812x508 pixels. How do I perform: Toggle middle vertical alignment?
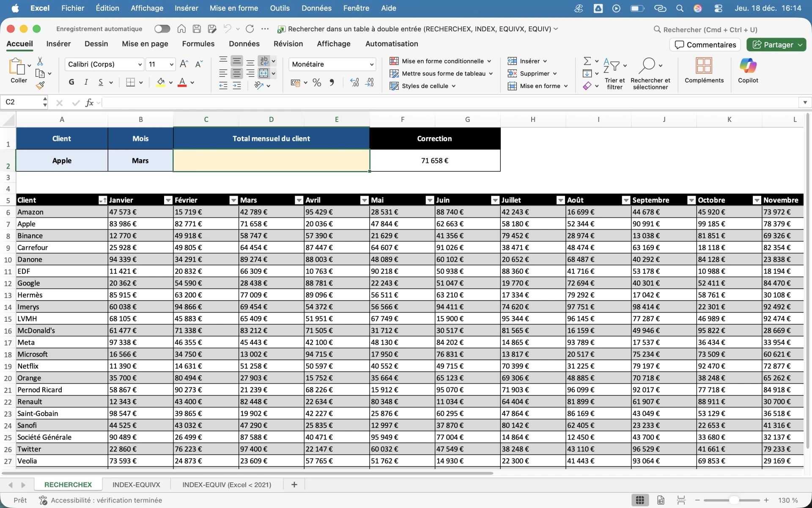coord(237,61)
